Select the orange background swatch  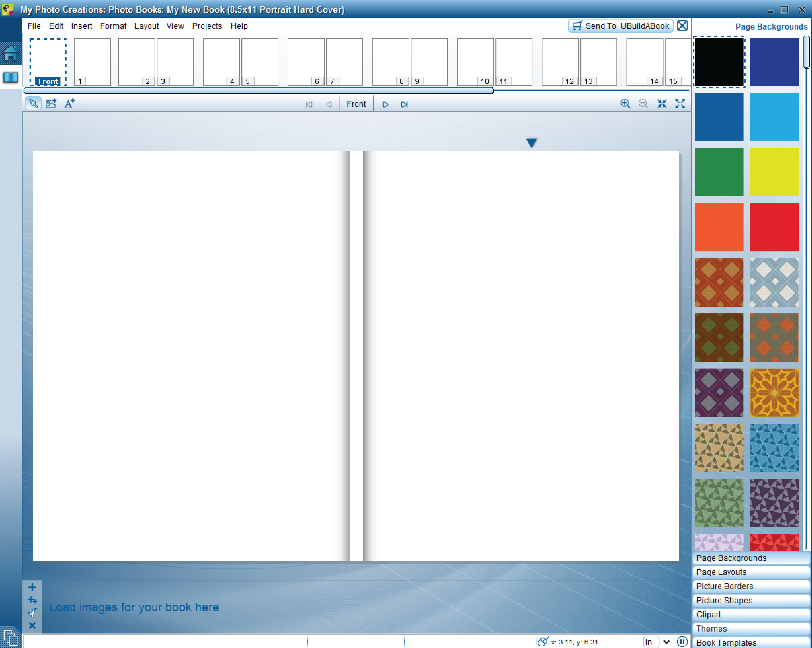coord(719,227)
